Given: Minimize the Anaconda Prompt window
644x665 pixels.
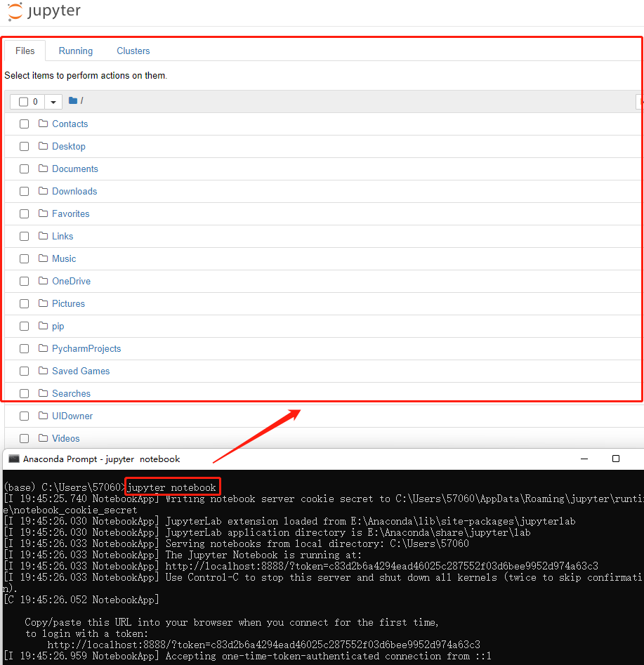Looking at the screenshot, I should (x=584, y=459).
